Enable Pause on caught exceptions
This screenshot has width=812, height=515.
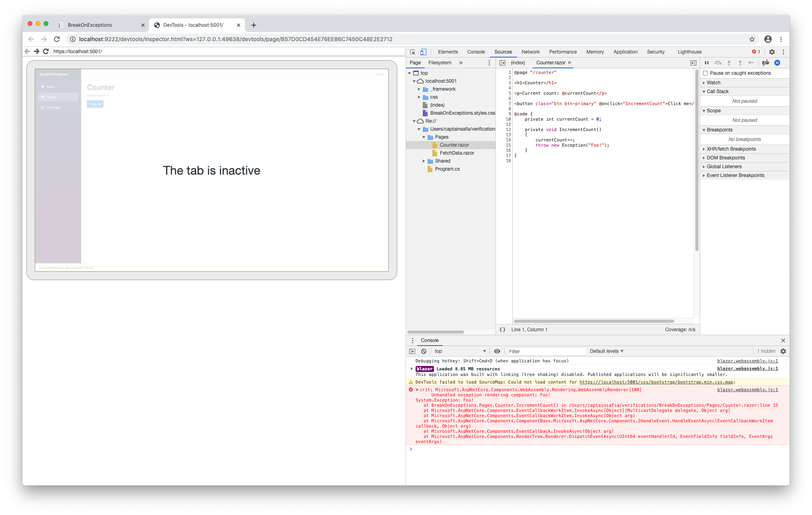(706, 73)
